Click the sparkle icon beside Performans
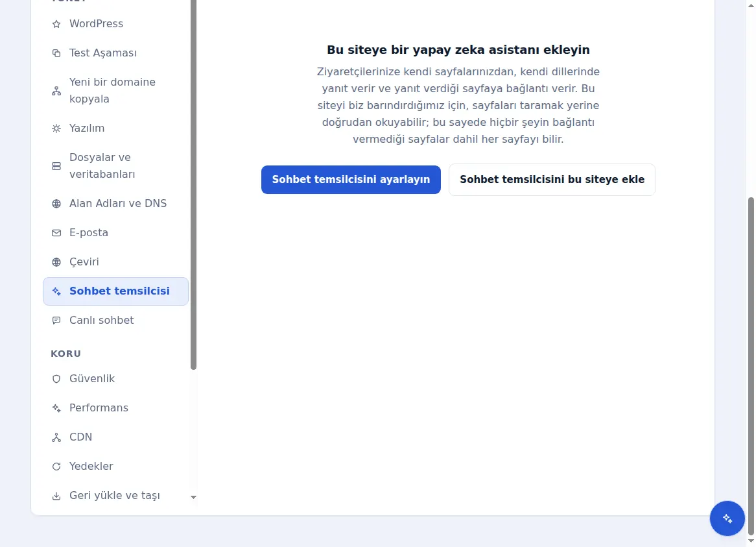Image resolution: width=756 pixels, height=547 pixels. pos(56,408)
